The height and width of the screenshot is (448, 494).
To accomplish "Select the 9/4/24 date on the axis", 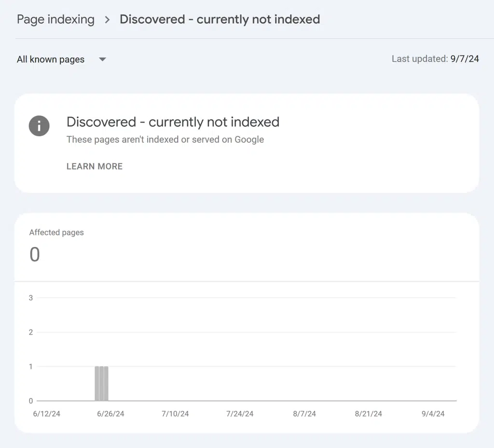I will (x=433, y=414).
